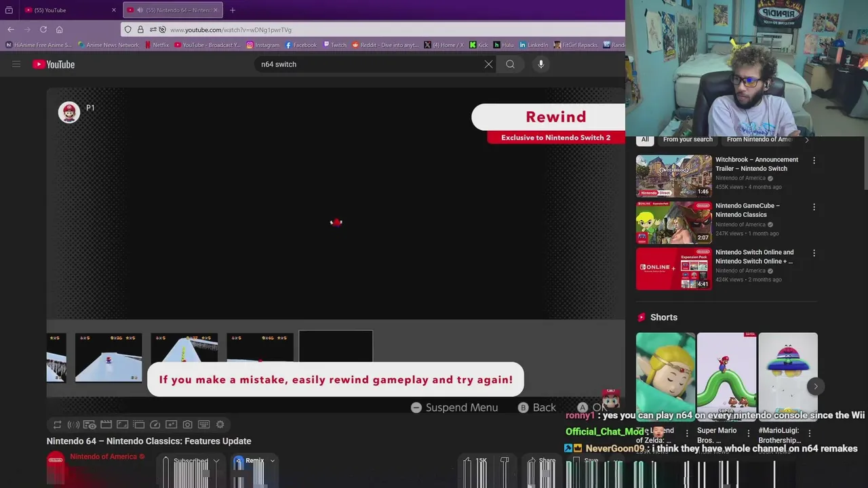Viewport: 868px width, 488px height.
Task: Run search with the magnifier icon
Action: pyautogui.click(x=510, y=64)
